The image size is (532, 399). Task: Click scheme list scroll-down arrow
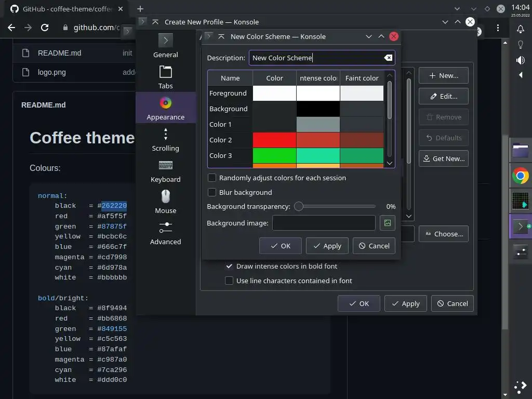409,216
